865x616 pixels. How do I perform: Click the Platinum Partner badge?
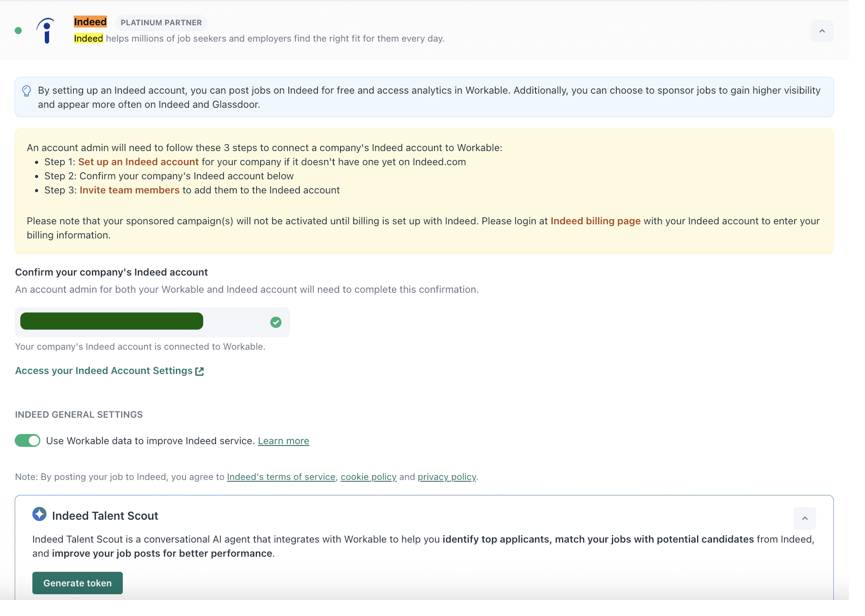[161, 22]
